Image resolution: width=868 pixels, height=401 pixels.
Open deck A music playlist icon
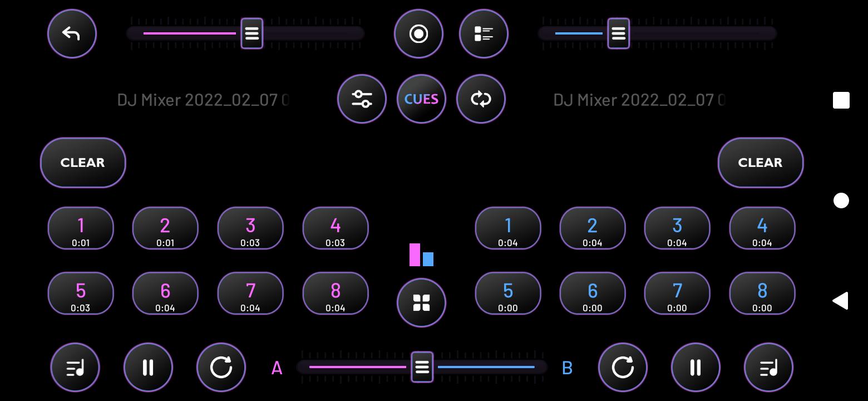tap(75, 368)
